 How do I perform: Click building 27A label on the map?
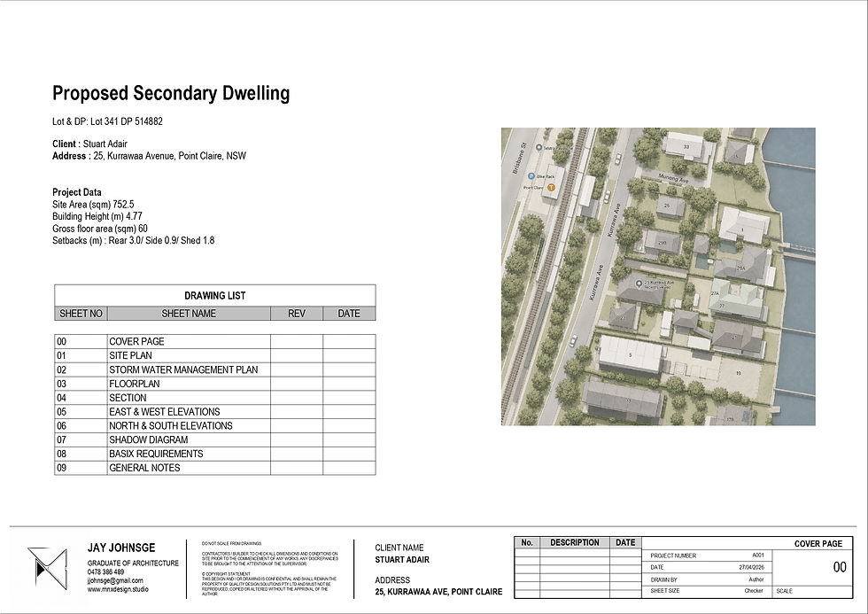(715, 293)
